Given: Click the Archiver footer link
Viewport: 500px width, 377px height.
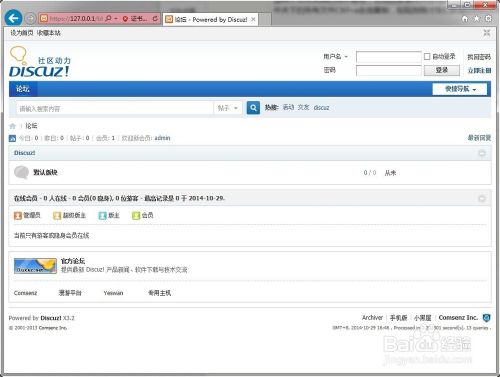Looking at the screenshot, I should point(372,318).
